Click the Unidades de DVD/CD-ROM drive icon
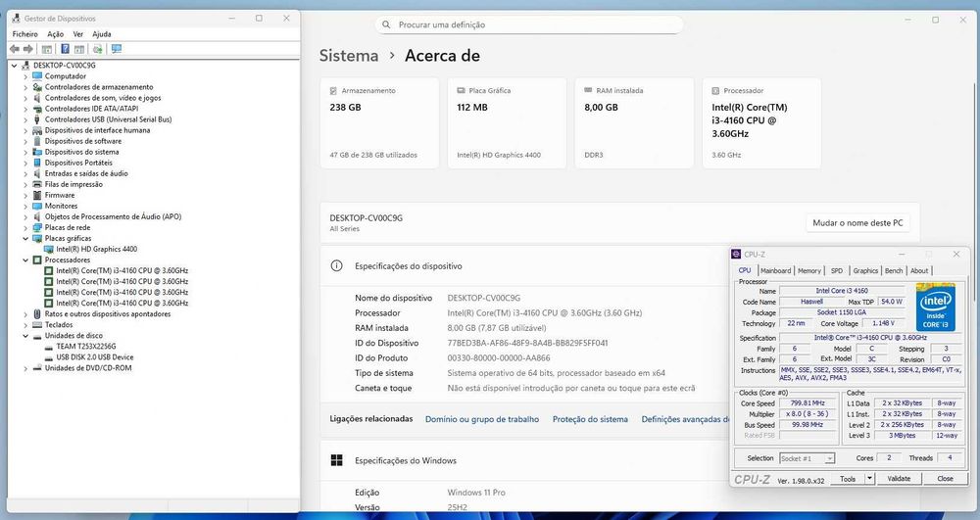 (37, 367)
